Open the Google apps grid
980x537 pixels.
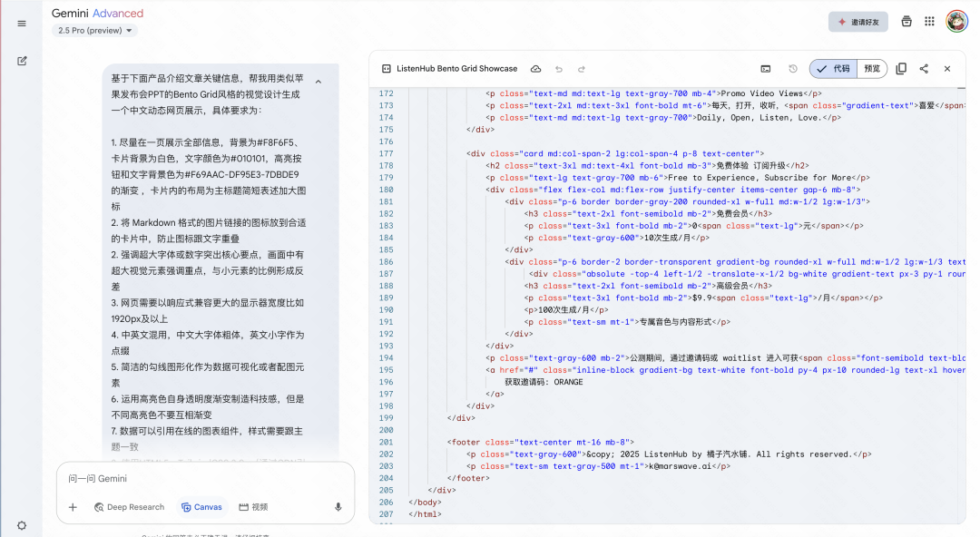[x=929, y=21]
